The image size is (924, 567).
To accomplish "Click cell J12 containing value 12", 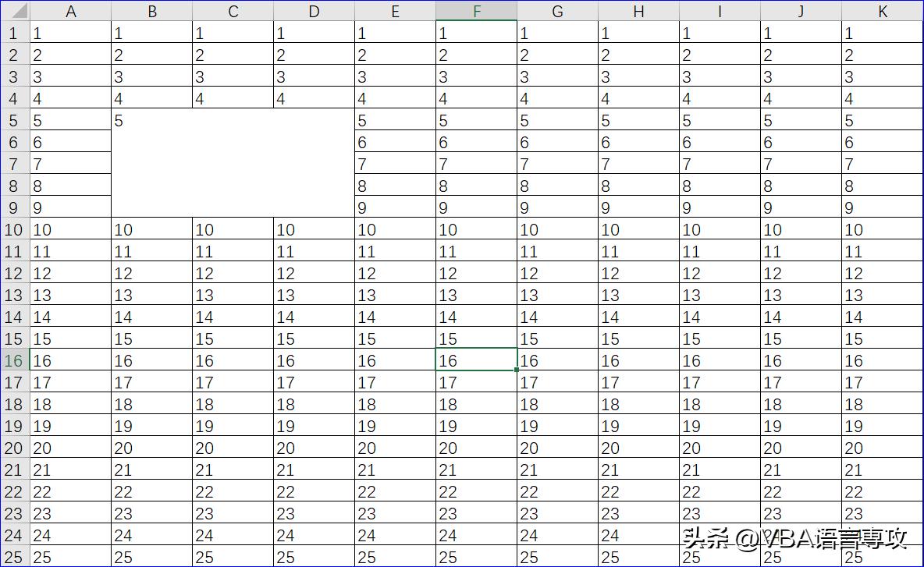I will [x=801, y=273].
